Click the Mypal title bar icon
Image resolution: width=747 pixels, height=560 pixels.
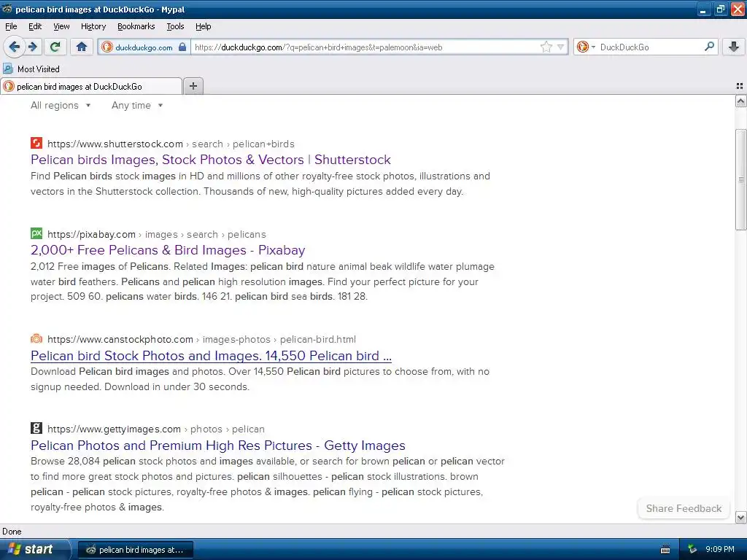(x=7, y=9)
